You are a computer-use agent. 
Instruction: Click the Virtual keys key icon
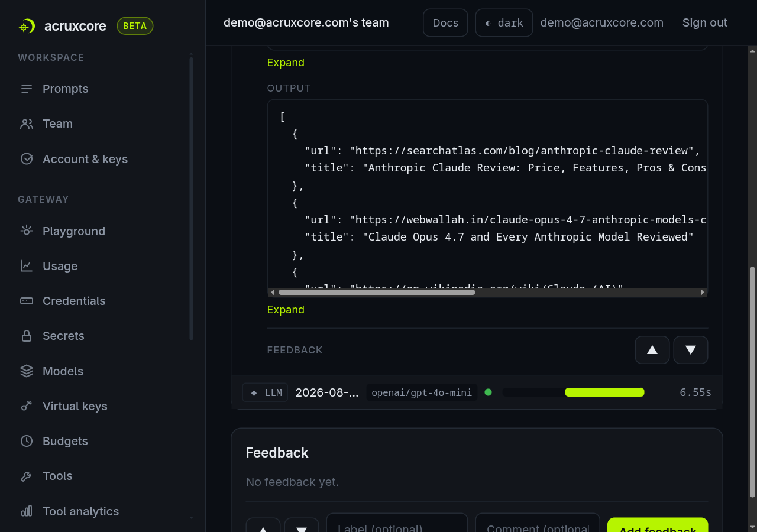coord(27,406)
